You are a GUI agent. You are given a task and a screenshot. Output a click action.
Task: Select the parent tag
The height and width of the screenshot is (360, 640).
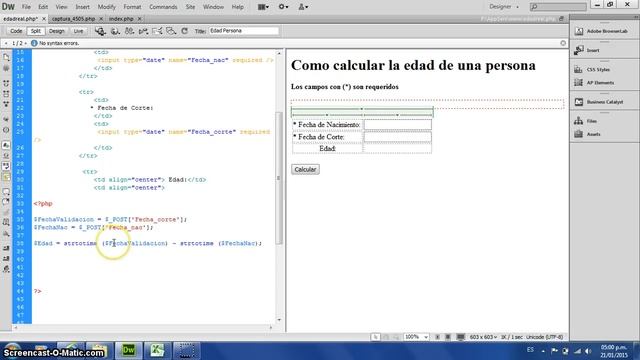click(6, 119)
